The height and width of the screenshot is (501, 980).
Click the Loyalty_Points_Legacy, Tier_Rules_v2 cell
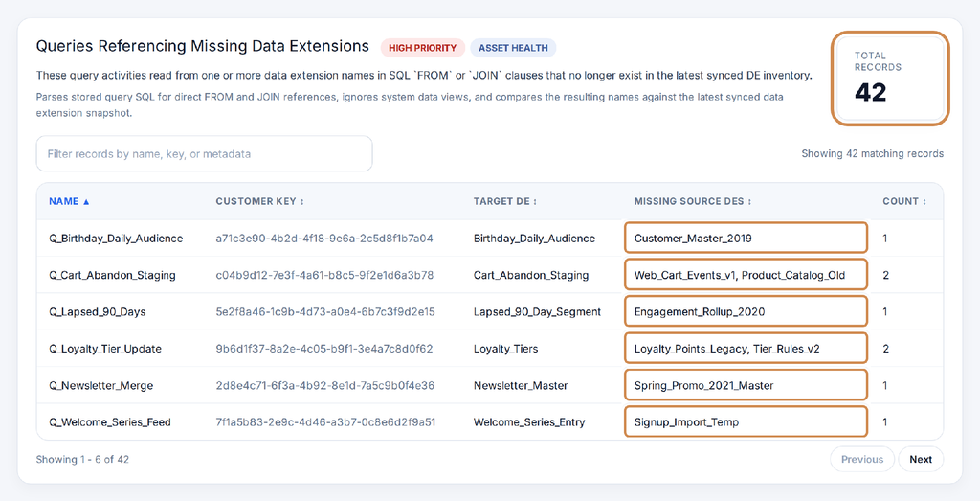(x=746, y=349)
